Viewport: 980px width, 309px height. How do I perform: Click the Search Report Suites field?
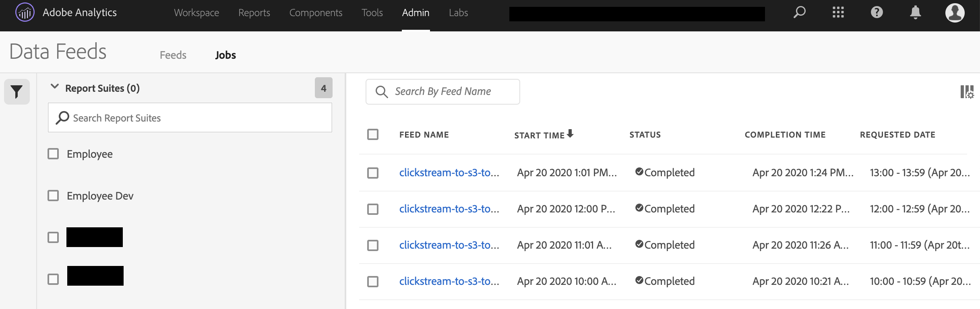[190, 117]
